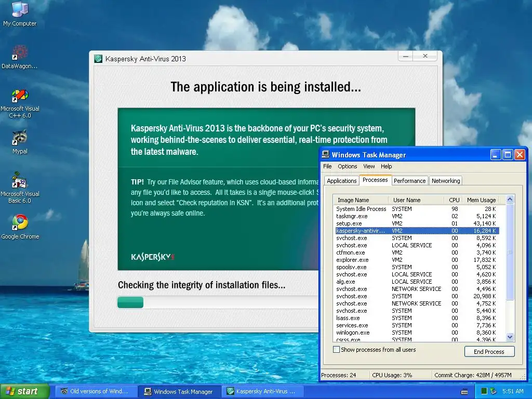Click the 5:51 AM taskbar clock
Viewport: 532px width, 399px height.
point(513,391)
